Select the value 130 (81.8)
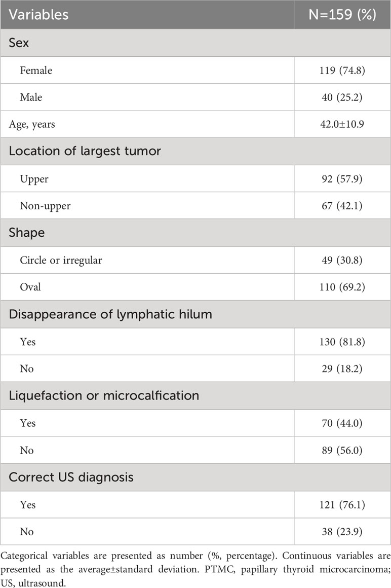The width and height of the screenshot is (391, 588). [x=342, y=342]
